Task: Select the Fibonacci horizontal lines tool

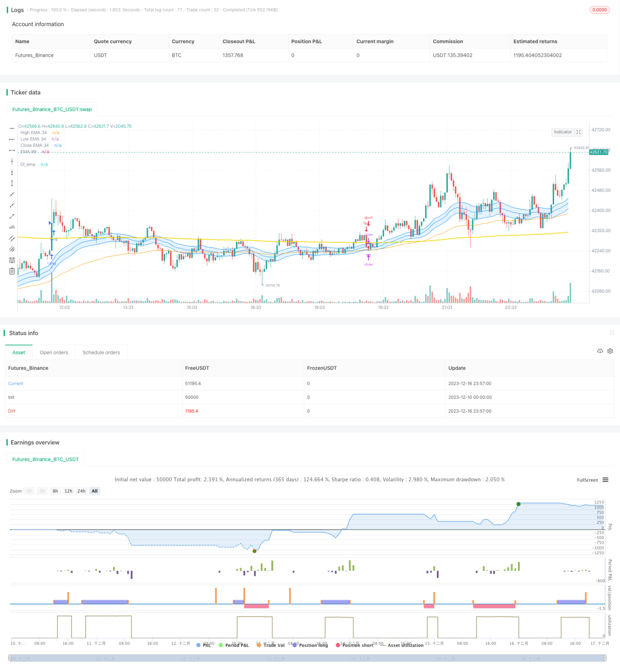Action: 12,260
